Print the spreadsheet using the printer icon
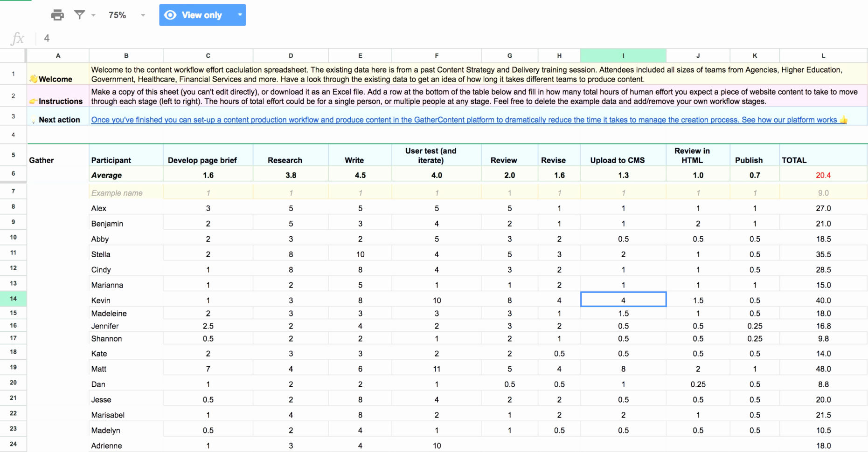The image size is (868, 452). tap(57, 14)
